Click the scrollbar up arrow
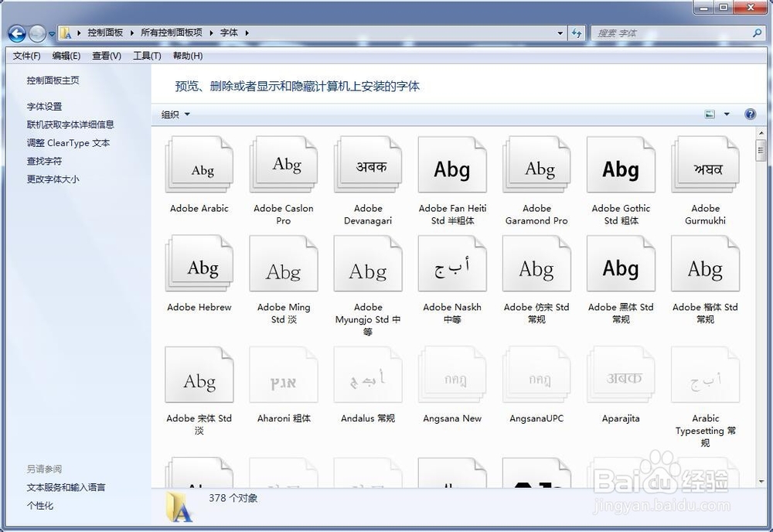 pos(761,133)
